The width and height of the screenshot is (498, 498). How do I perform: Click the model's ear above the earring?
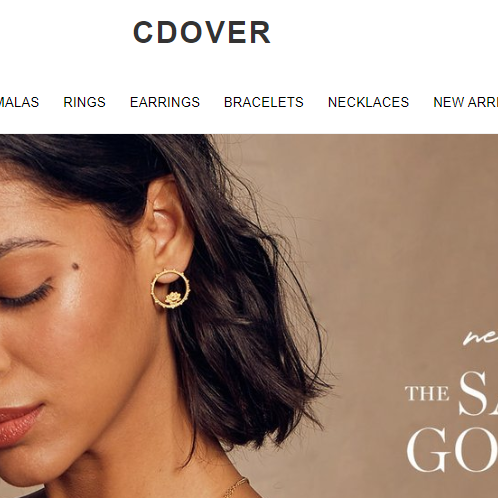pos(167,227)
